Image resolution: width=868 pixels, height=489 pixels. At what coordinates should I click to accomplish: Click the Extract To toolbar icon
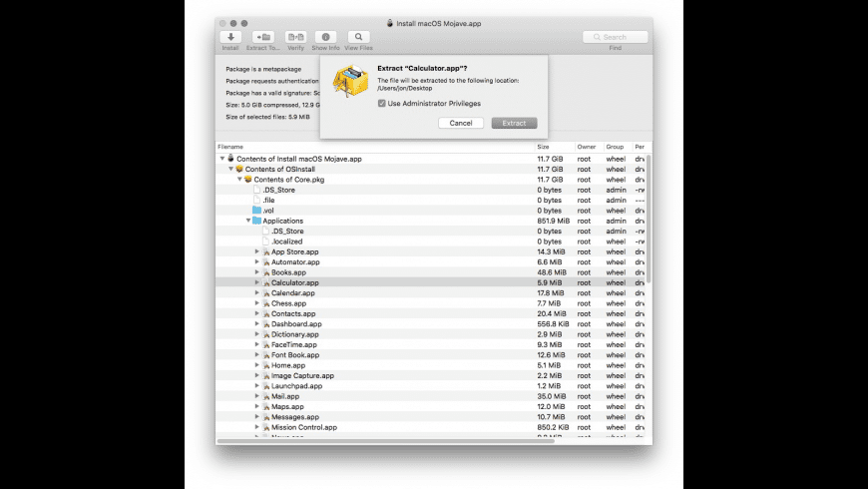tap(263, 37)
